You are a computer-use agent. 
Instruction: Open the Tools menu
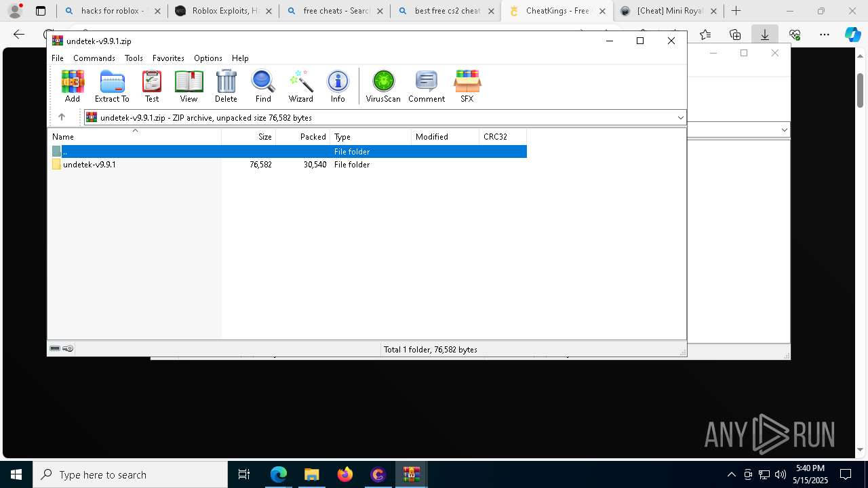pos(134,58)
